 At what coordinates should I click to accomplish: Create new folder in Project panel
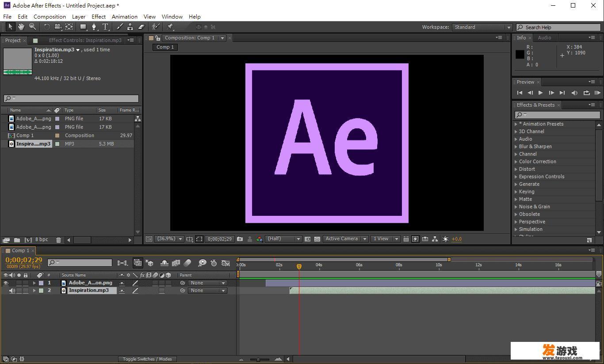(x=17, y=240)
